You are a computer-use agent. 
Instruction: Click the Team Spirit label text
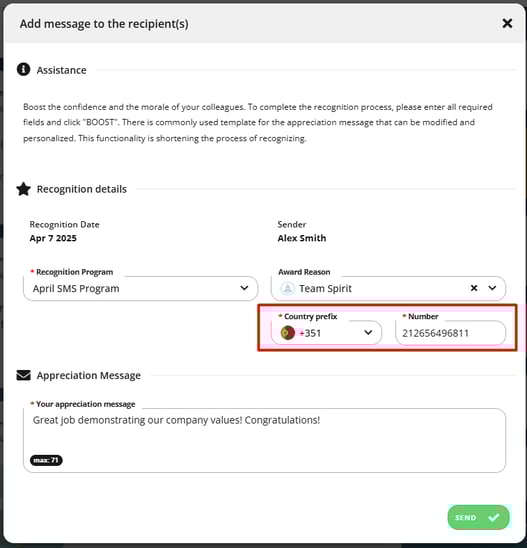325,289
